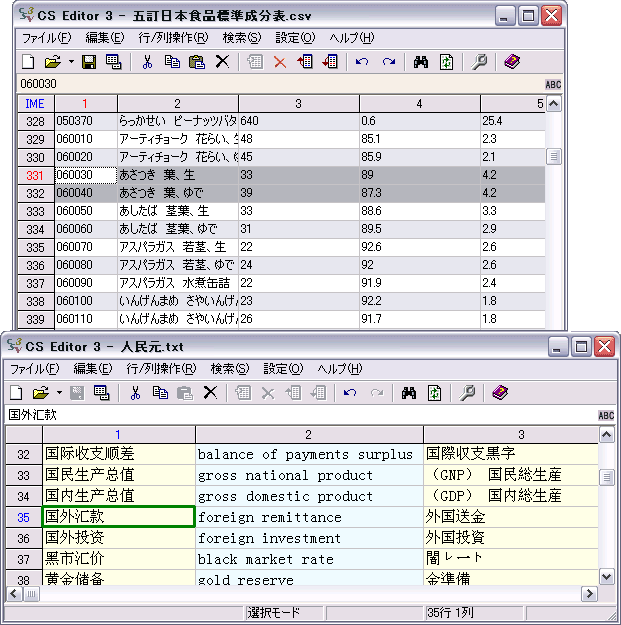Open ファイル(F) menu in csv window

47,38
